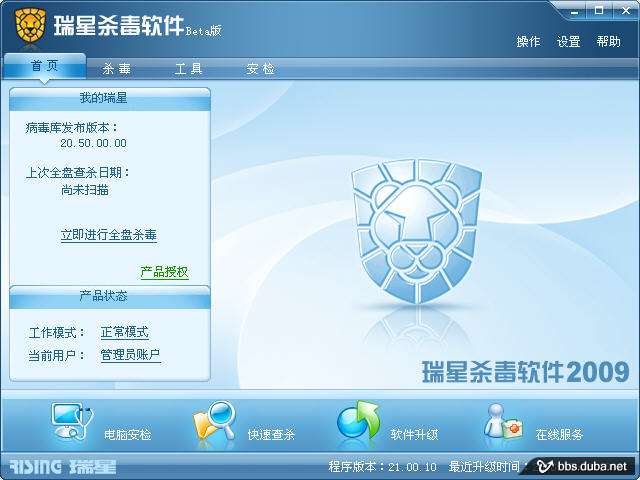The width and height of the screenshot is (640, 480).
Task: Open online service person icon
Action: pyautogui.click(x=503, y=421)
